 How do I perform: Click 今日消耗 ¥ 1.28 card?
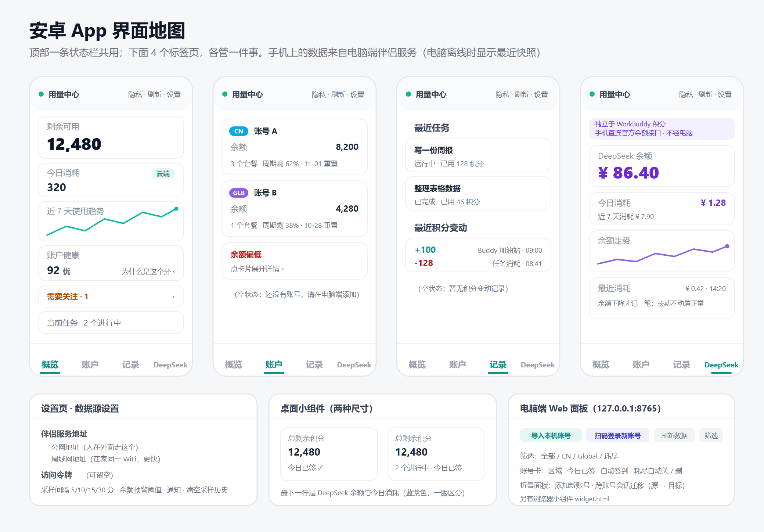coord(662,209)
